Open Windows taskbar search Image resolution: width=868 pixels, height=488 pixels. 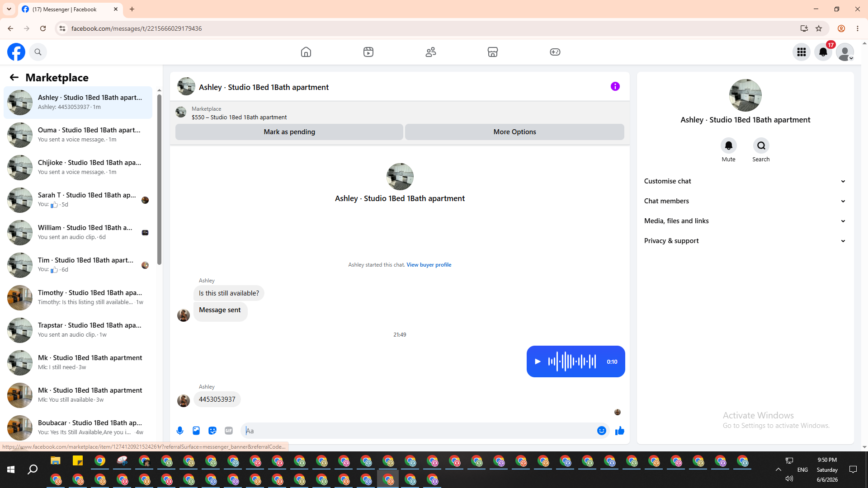(x=33, y=470)
